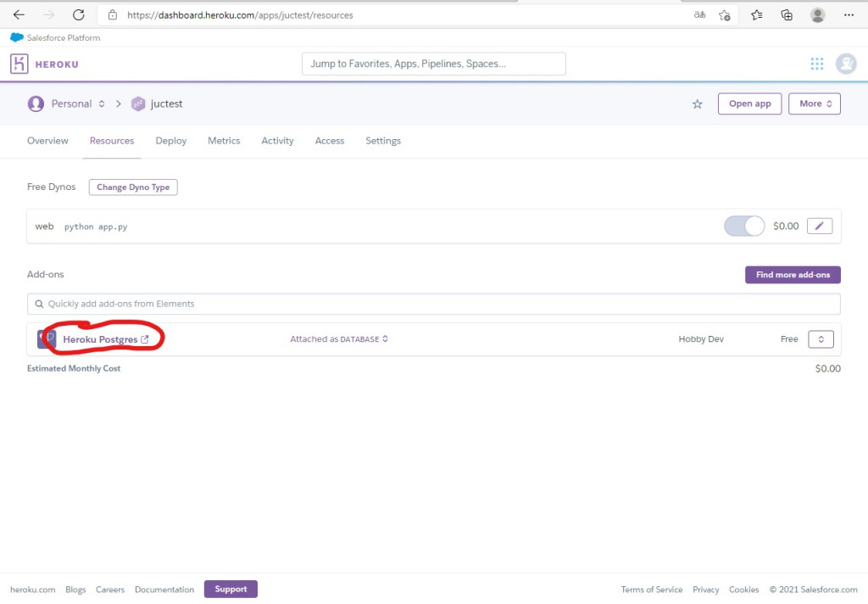Screen dimensions: 868x604
Task: Click the juctest breadcrumb name
Action: tap(167, 103)
